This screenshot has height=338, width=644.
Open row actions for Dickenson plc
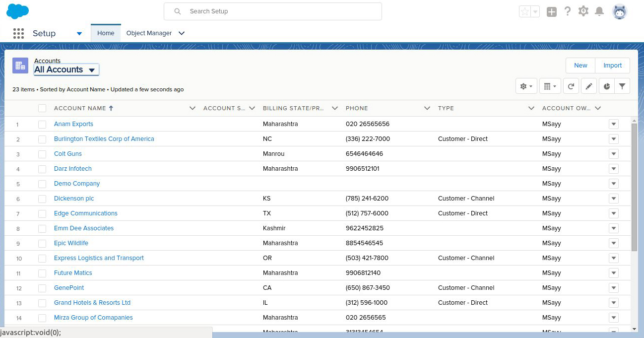pyautogui.click(x=614, y=199)
